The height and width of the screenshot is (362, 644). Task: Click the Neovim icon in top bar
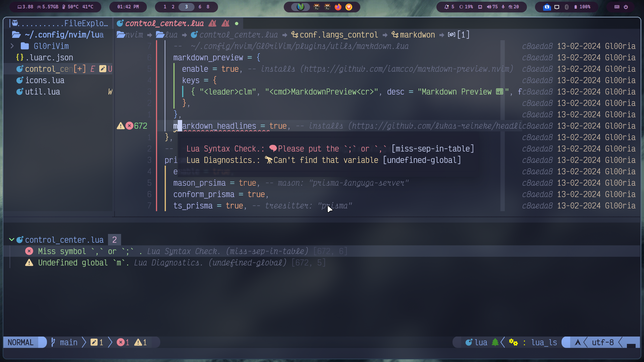pos(301,7)
